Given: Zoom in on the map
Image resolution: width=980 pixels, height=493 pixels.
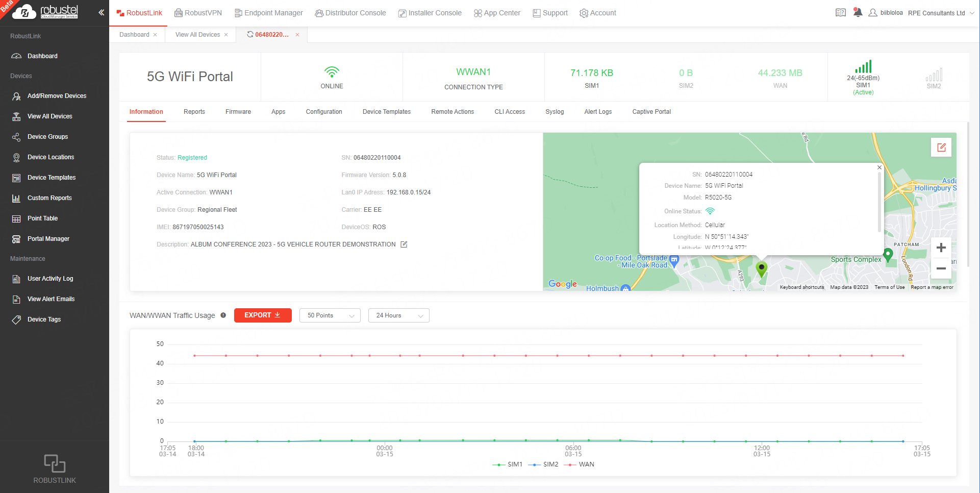Looking at the screenshot, I should tap(941, 248).
